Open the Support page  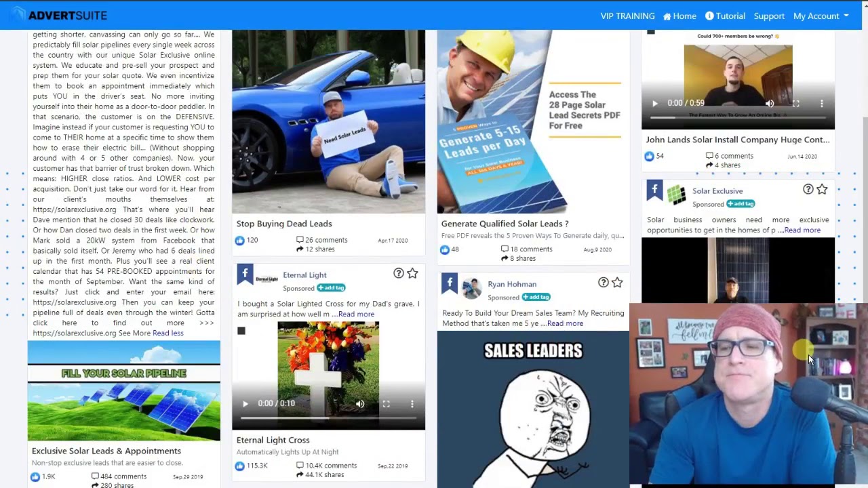tap(769, 16)
